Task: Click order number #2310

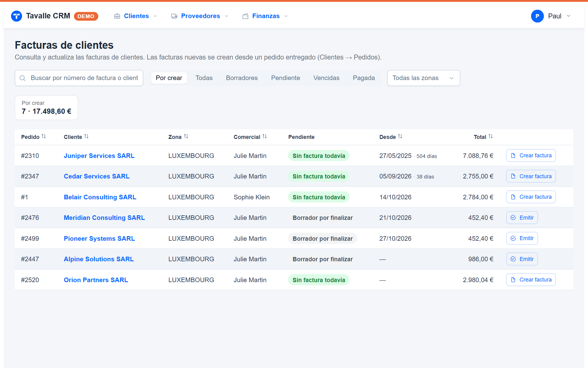Action: [x=30, y=156]
